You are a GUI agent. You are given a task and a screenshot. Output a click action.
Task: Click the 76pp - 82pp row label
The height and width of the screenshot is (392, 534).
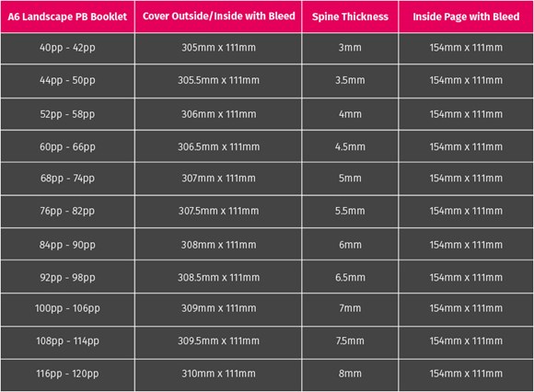click(x=67, y=211)
